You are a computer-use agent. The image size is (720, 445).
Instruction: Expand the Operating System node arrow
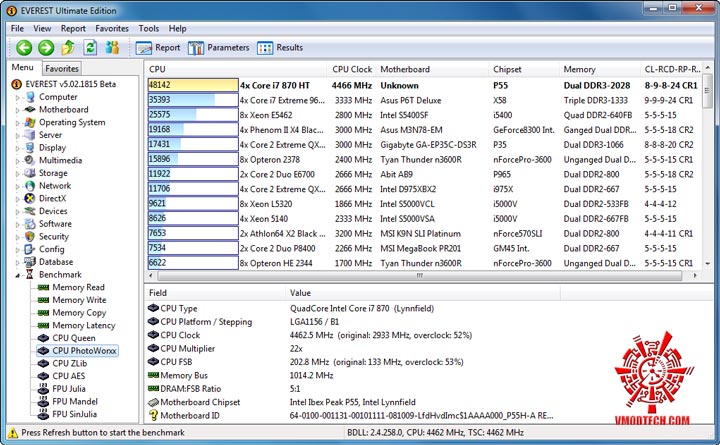click(17, 123)
